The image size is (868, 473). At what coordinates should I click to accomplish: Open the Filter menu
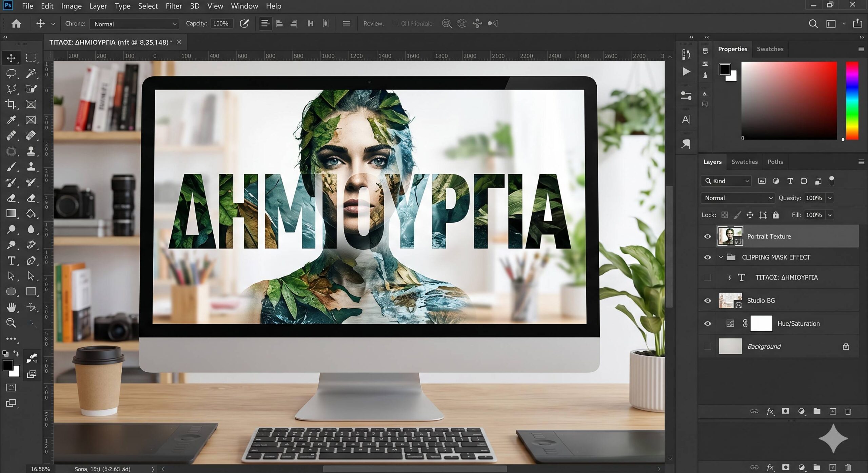click(173, 6)
